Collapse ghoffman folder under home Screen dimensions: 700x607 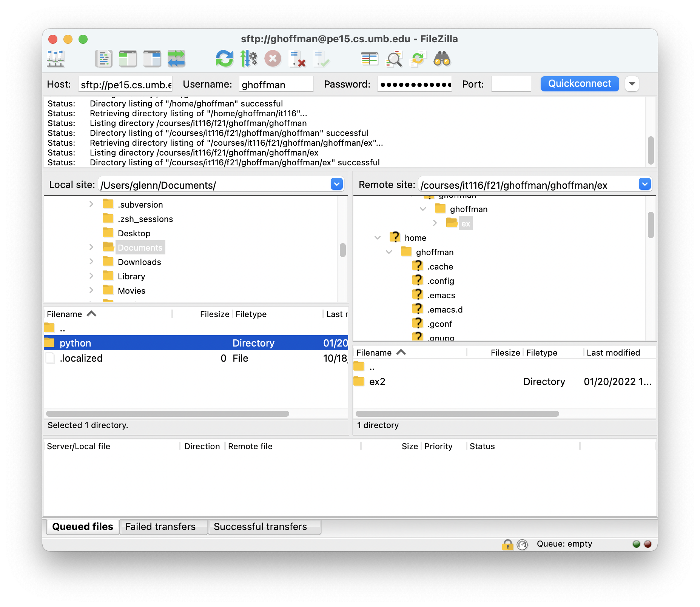click(x=389, y=252)
